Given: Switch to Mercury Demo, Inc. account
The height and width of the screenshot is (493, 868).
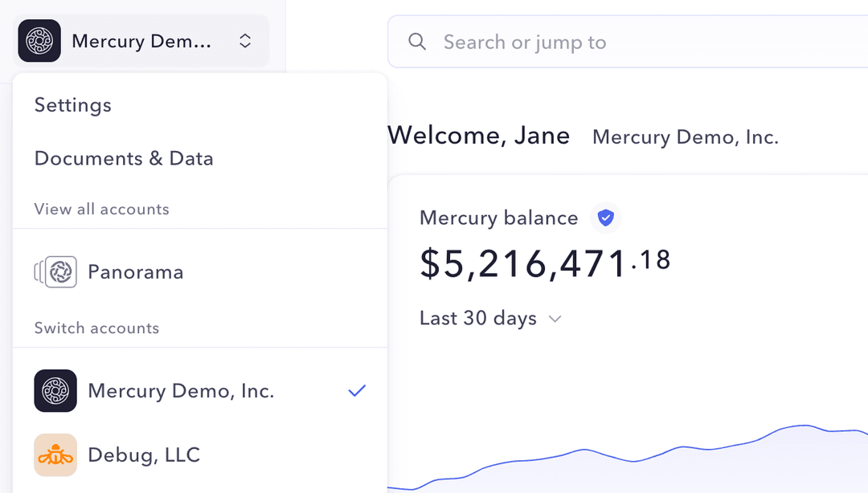Looking at the screenshot, I should (x=200, y=391).
